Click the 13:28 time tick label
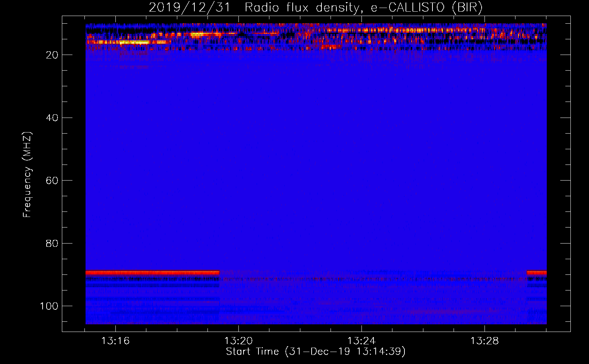 coord(485,341)
